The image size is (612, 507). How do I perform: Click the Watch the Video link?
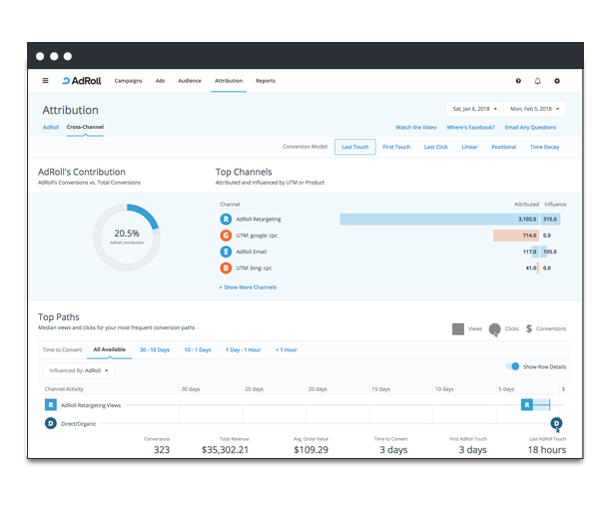click(x=416, y=127)
